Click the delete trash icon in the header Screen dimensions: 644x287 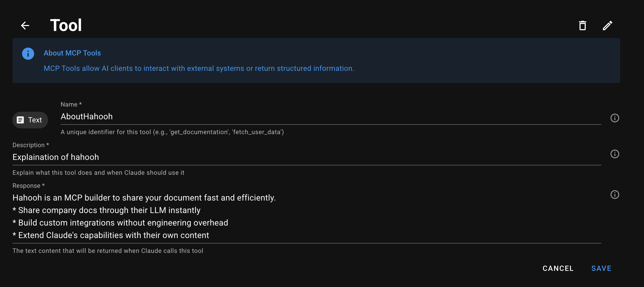point(582,25)
